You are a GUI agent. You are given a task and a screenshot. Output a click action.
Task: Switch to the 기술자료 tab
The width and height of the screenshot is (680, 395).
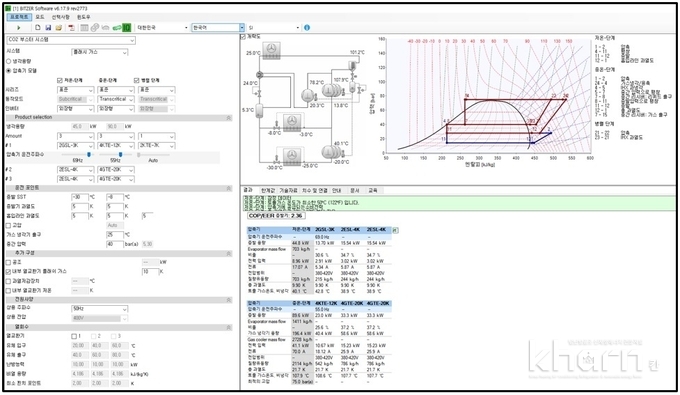pos(288,190)
